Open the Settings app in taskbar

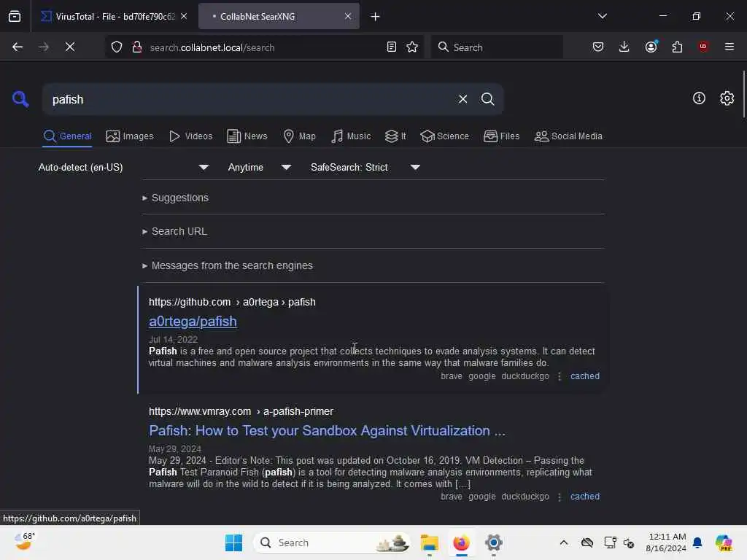[x=494, y=542]
